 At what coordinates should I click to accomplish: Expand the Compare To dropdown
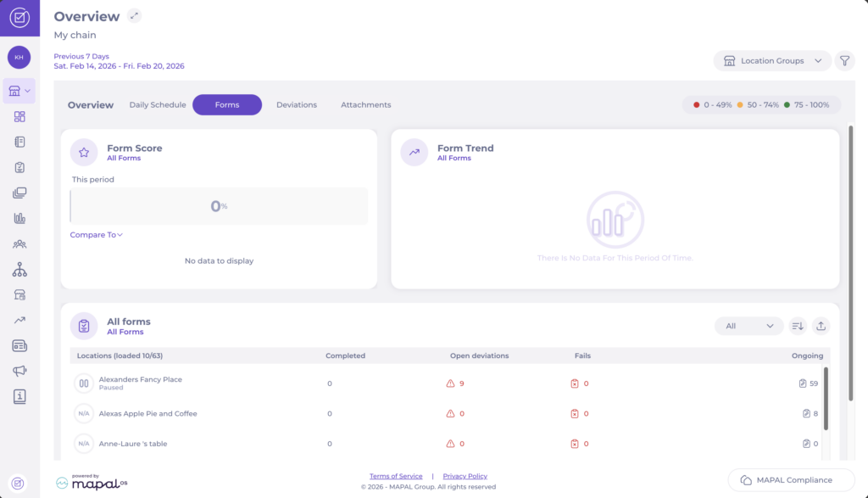point(97,235)
